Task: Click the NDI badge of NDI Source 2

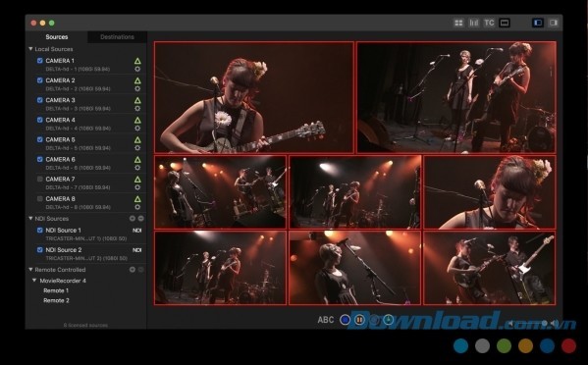Action: coord(136,250)
